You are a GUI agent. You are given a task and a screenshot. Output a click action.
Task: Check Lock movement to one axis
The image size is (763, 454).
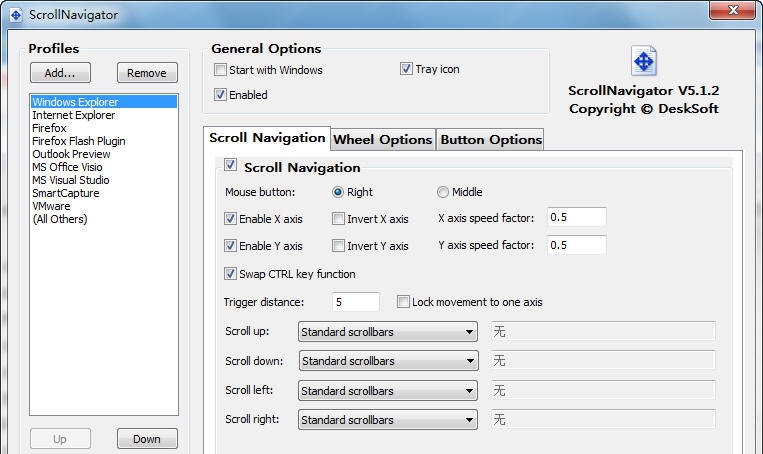tap(404, 302)
